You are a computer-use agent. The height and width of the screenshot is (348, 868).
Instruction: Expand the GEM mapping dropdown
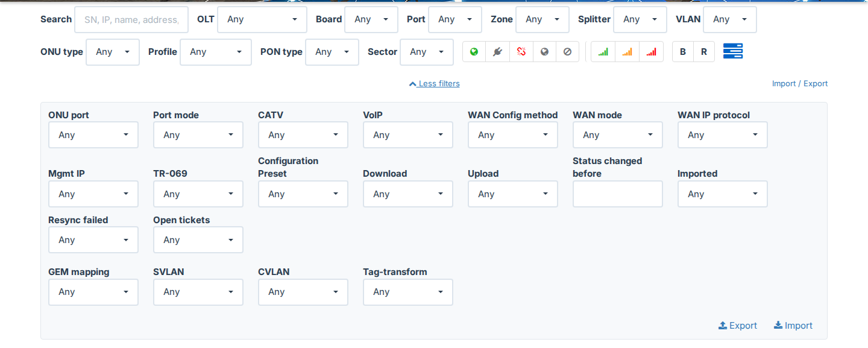point(93,292)
